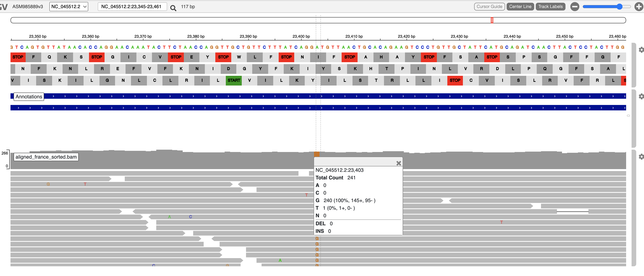
Task: Zoom in with the plus button
Action: tap(639, 6)
